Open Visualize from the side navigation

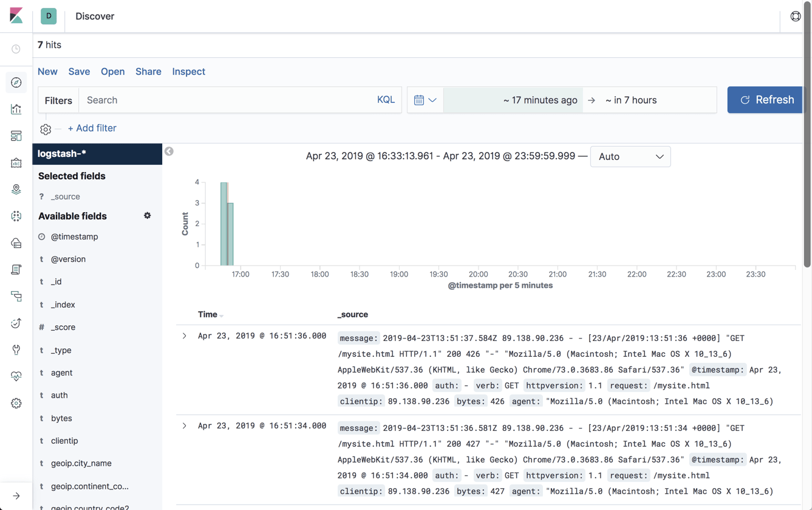(x=16, y=109)
